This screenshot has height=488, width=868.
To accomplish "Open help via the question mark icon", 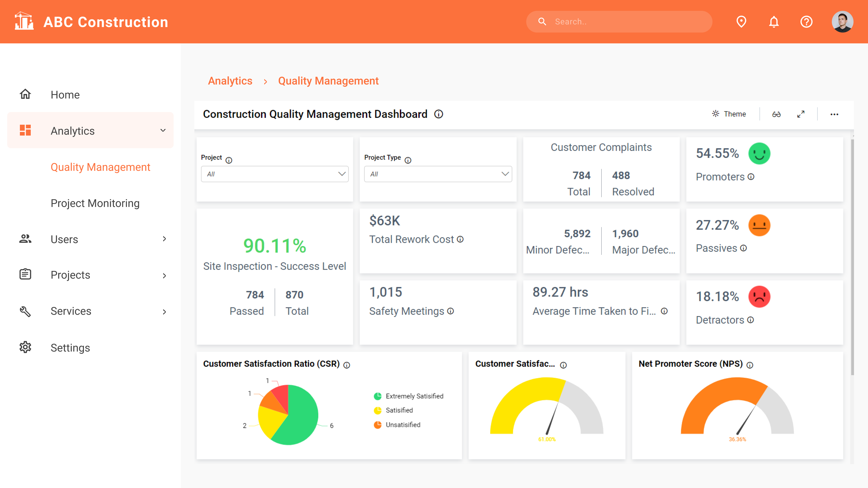I will [x=806, y=21].
